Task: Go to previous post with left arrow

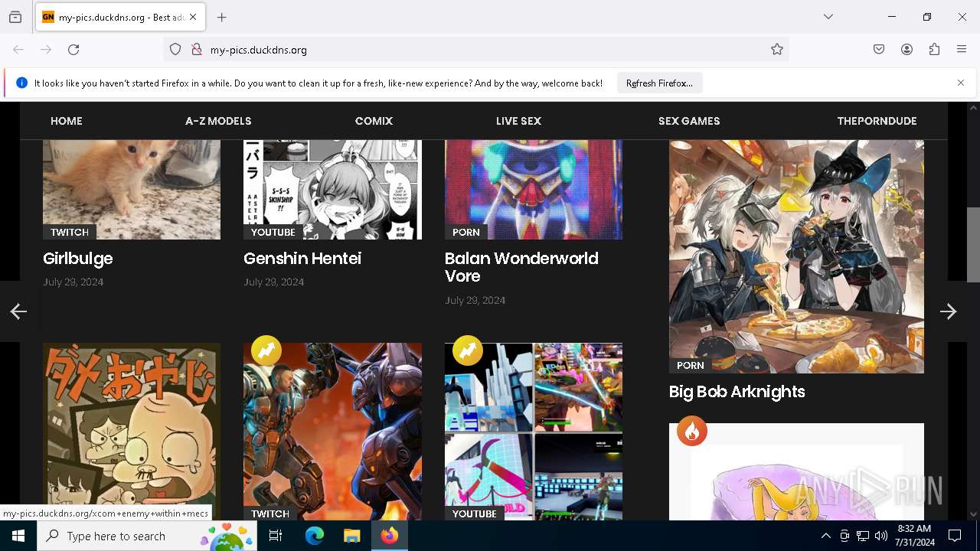Action: click(18, 311)
